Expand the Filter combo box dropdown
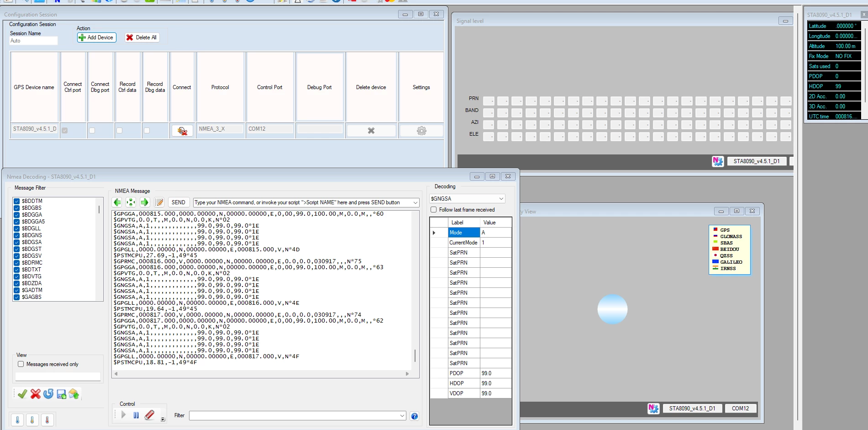Screen dimensions: 868x430 point(402,416)
